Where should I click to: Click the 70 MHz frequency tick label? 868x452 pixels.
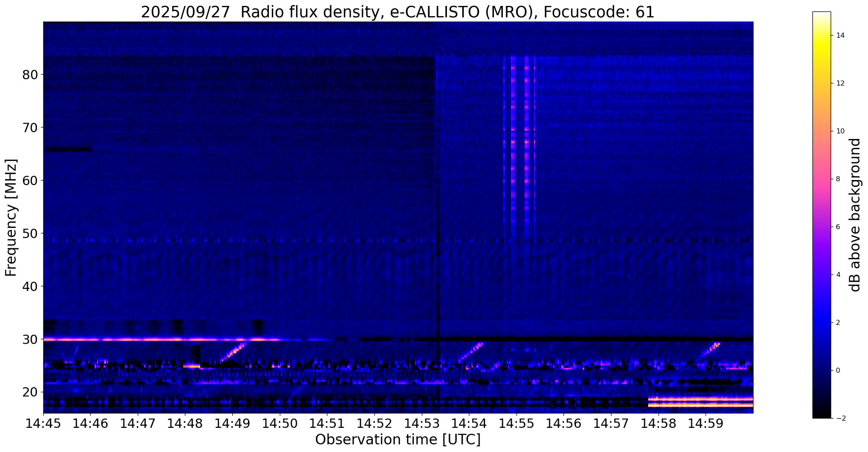[x=30, y=128]
